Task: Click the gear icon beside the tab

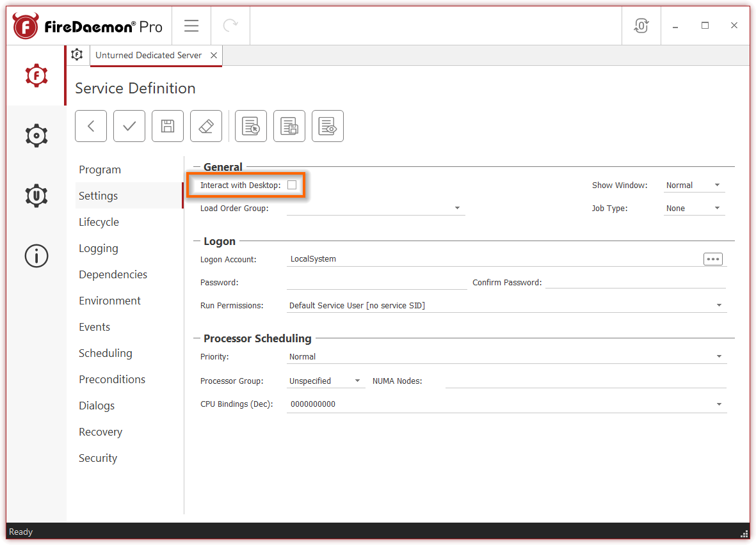Action: [77, 55]
